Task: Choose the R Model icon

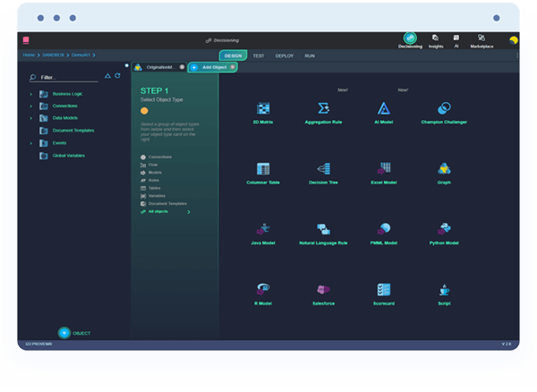Action: point(263,289)
